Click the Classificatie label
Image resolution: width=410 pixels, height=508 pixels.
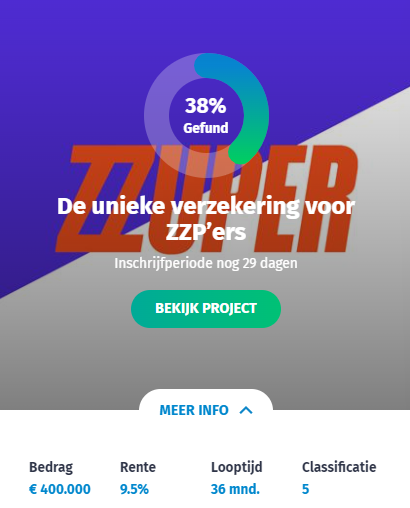tap(339, 467)
